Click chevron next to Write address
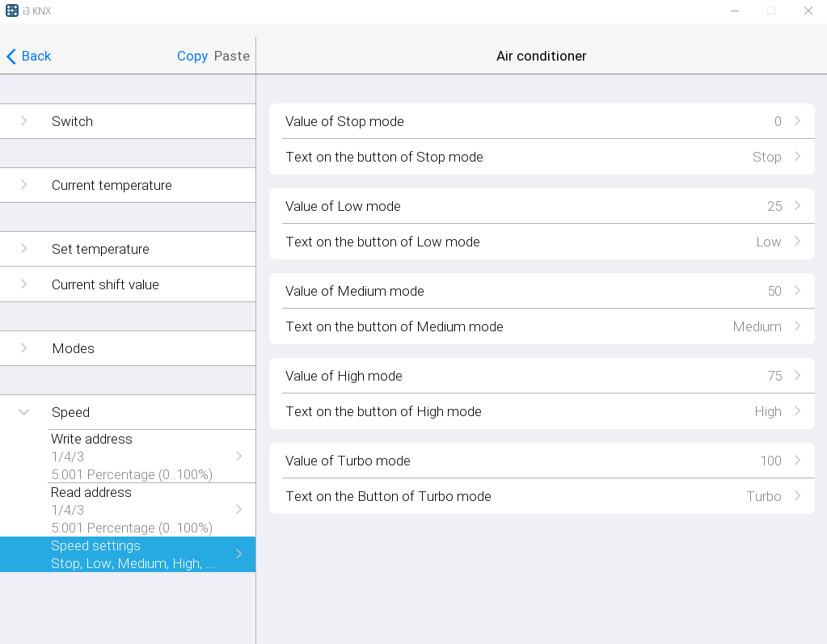 coord(238,457)
